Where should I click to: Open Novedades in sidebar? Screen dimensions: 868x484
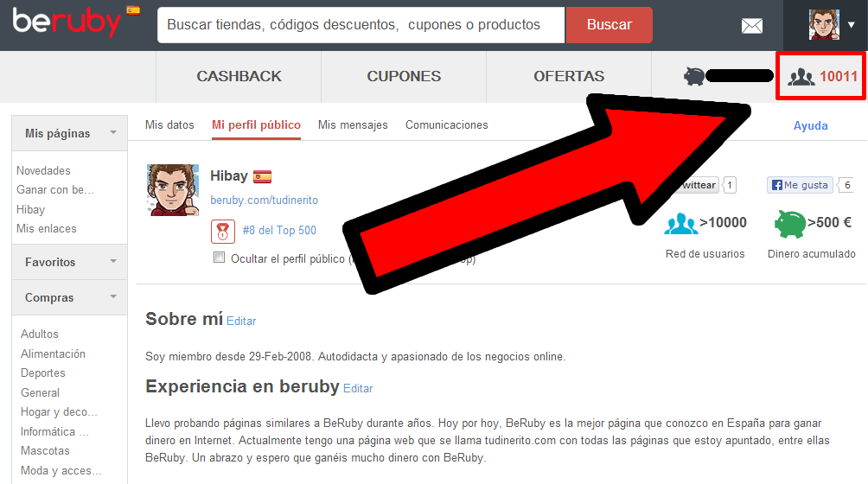click(x=43, y=170)
